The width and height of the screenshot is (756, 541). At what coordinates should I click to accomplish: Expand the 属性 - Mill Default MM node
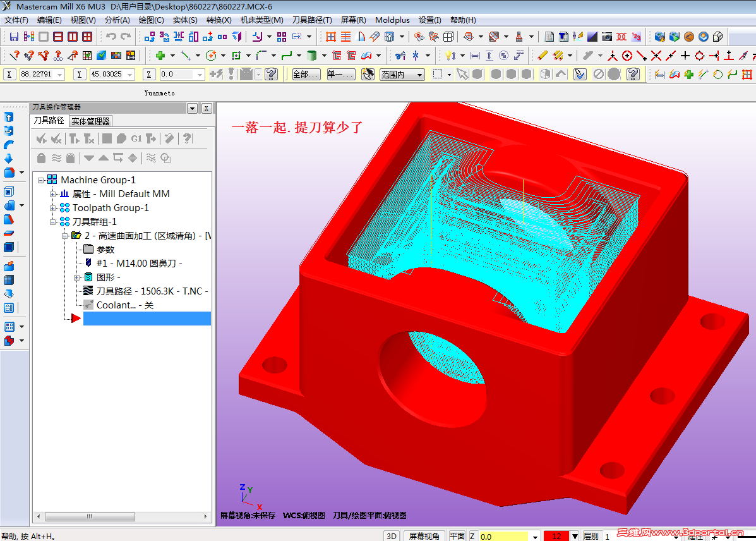(x=52, y=194)
